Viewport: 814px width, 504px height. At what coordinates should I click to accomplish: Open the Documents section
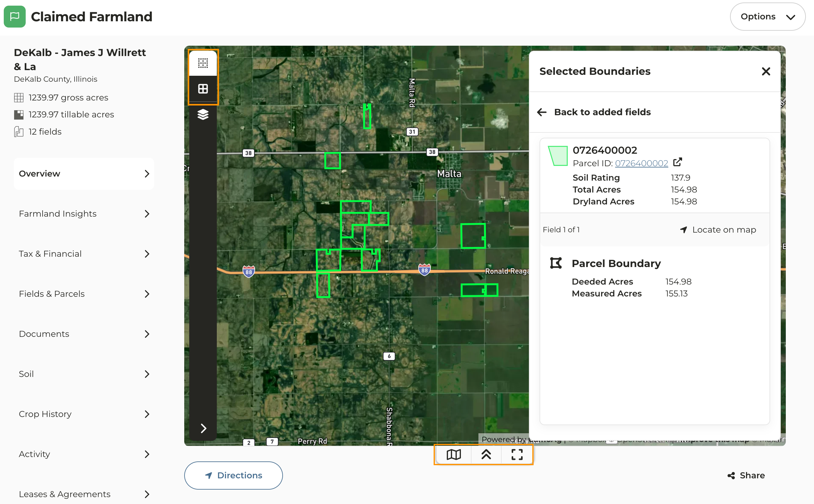click(x=84, y=334)
